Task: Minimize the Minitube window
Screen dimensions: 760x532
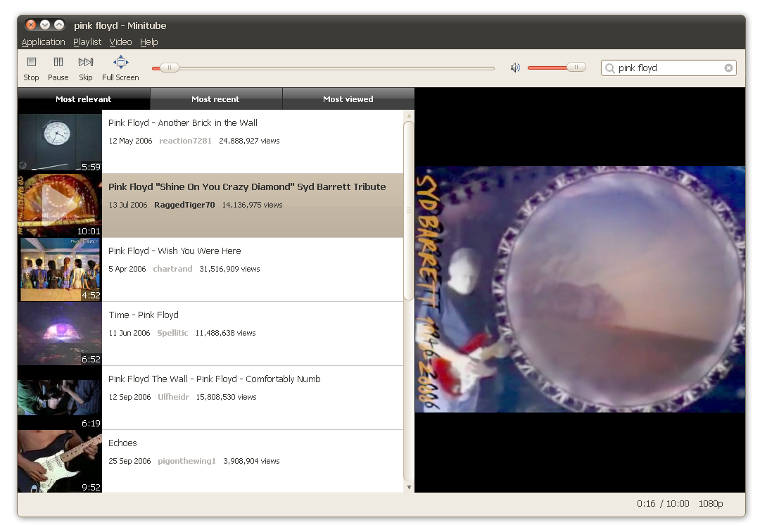Action: 44,25
